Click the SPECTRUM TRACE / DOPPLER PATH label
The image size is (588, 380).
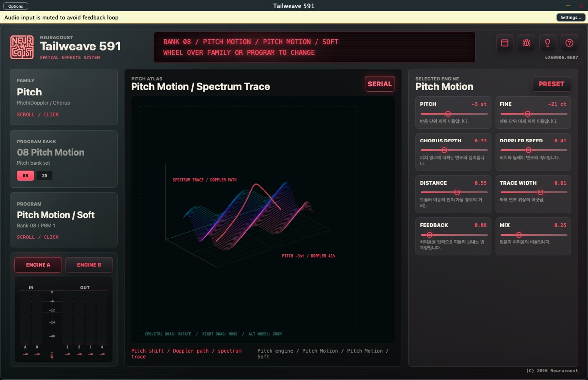204,180
